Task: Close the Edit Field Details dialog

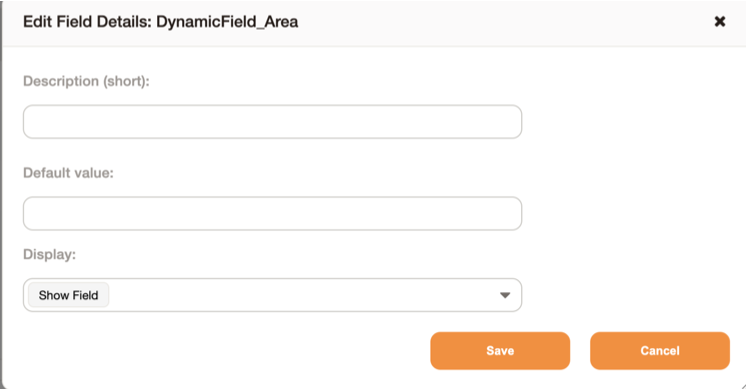Action: [719, 21]
